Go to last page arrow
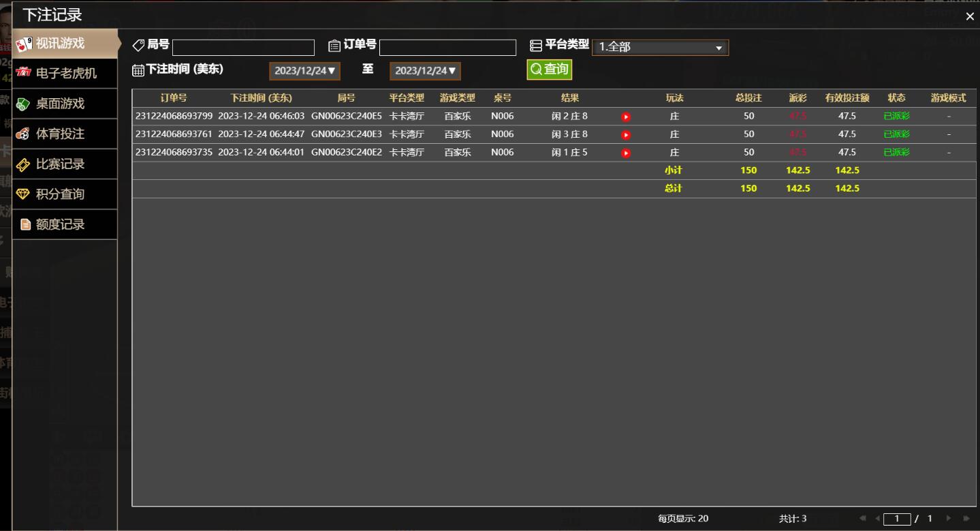 coord(966,519)
